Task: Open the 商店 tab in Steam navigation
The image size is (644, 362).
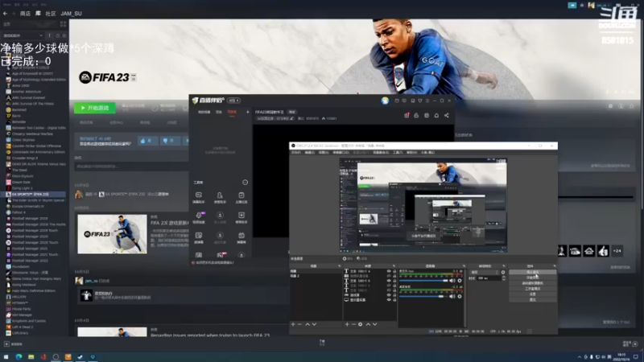Action: coord(25,14)
